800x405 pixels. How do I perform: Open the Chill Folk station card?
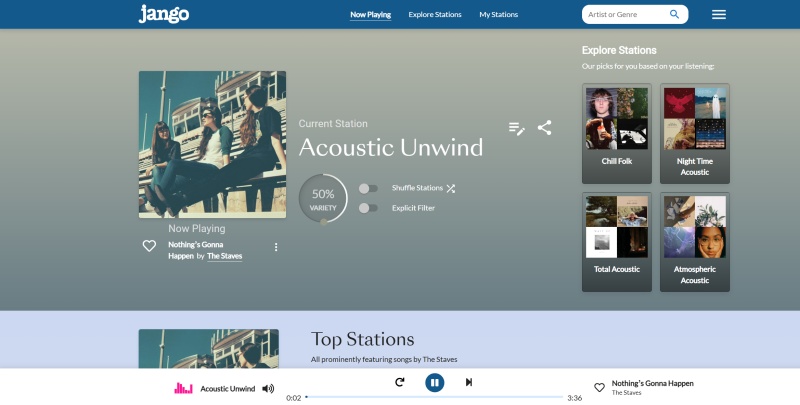point(617,134)
